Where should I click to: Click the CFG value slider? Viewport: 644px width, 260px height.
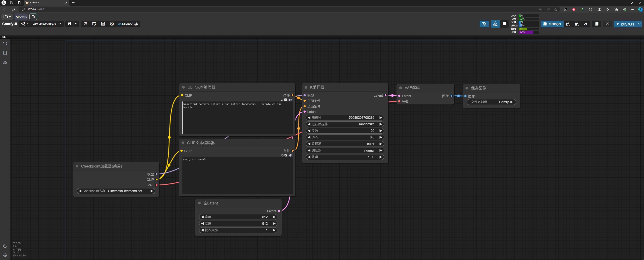click(345, 137)
